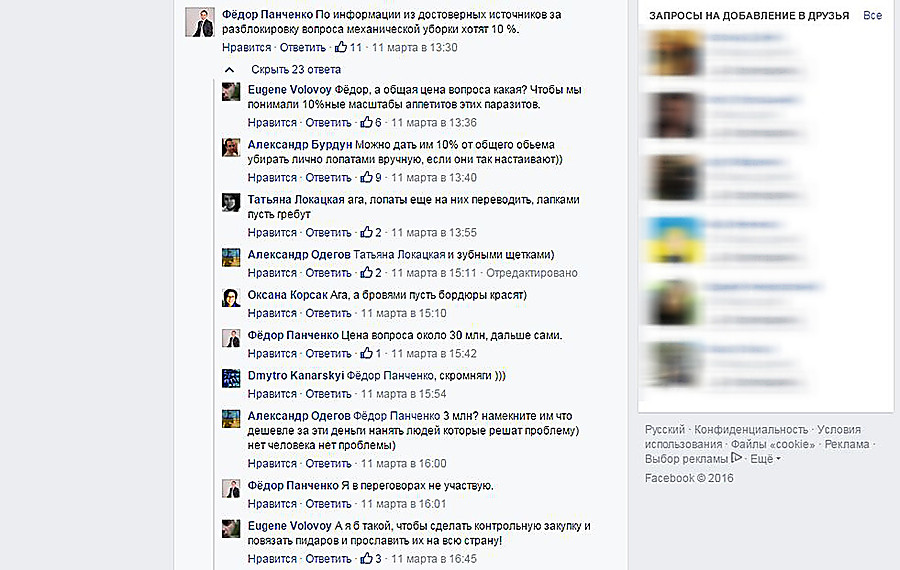
Task: Click thumbs-up icon with 11 likes
Action: click(x=341, y=46)
